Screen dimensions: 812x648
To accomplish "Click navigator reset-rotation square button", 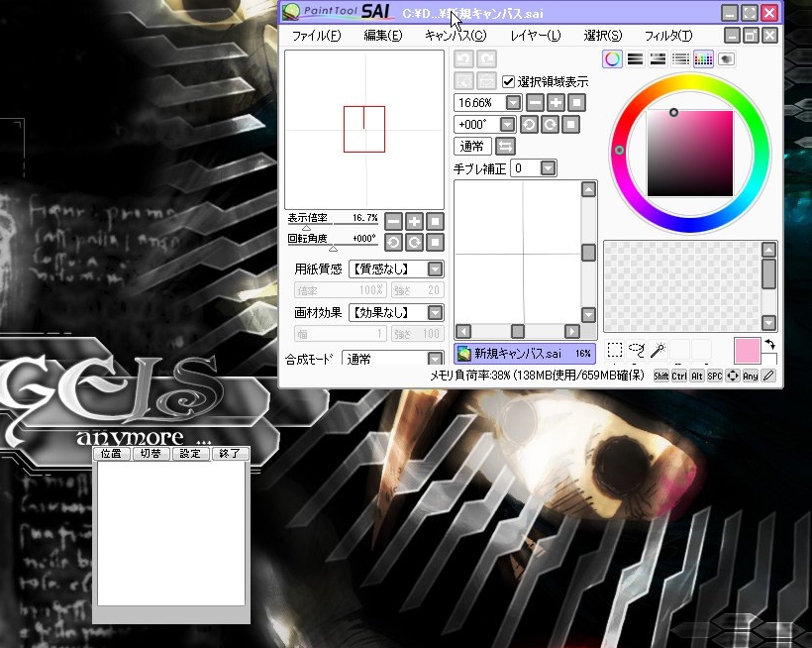I will click(x=435, y=243).
